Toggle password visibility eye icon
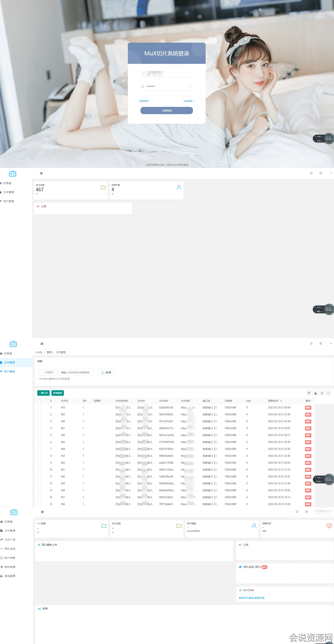This screenshot has height=644, width=334. coord(190,86)
